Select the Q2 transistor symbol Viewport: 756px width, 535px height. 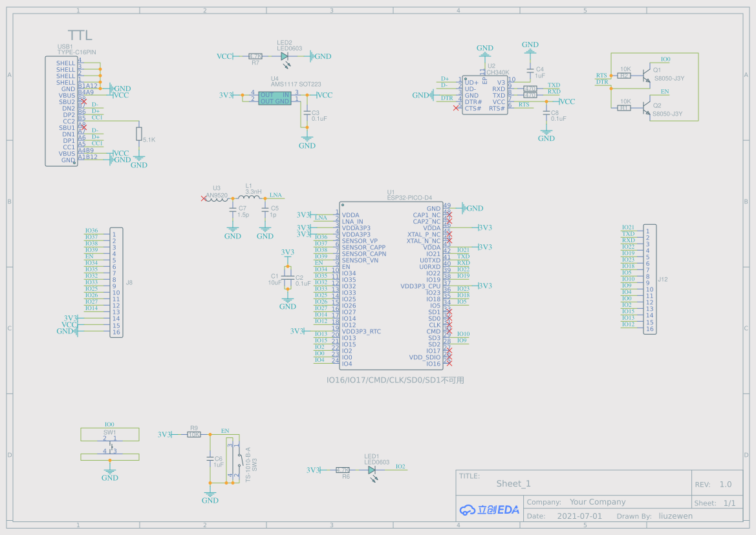647,108
